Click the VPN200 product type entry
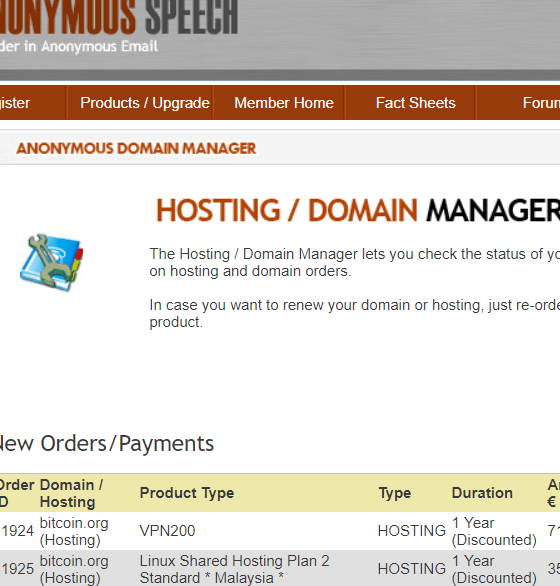 coord(167,531)
